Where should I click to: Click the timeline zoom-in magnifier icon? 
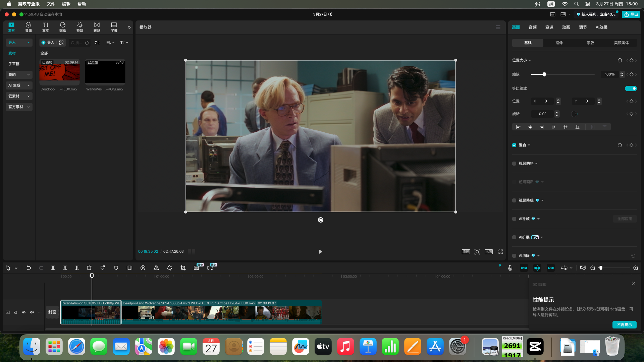click(636, 268)
